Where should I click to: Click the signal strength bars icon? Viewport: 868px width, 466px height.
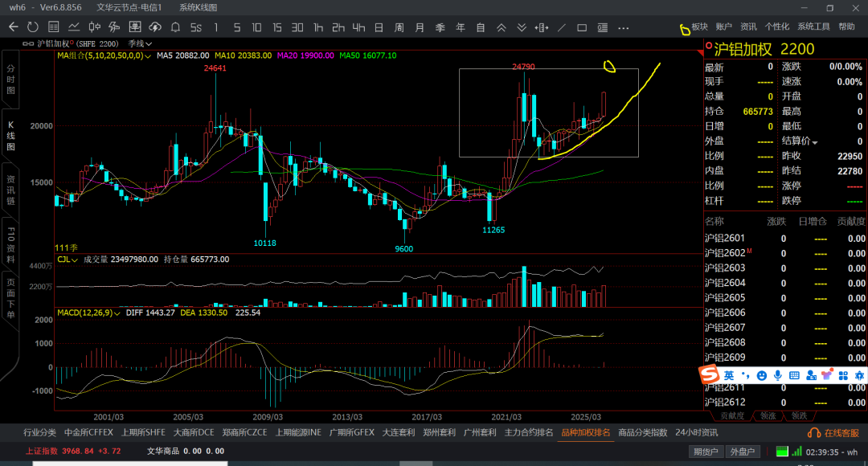click(x=796, y=452)
